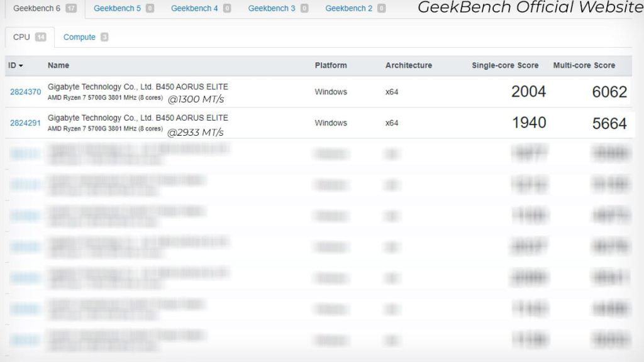Select multi-core score 6062

[609, 92]
